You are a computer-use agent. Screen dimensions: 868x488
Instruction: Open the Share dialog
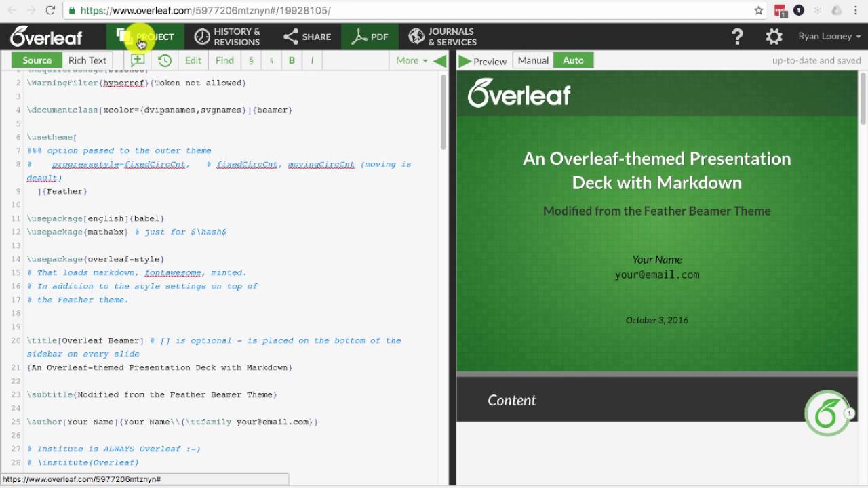pyautogui.click(x=307, y=37)
